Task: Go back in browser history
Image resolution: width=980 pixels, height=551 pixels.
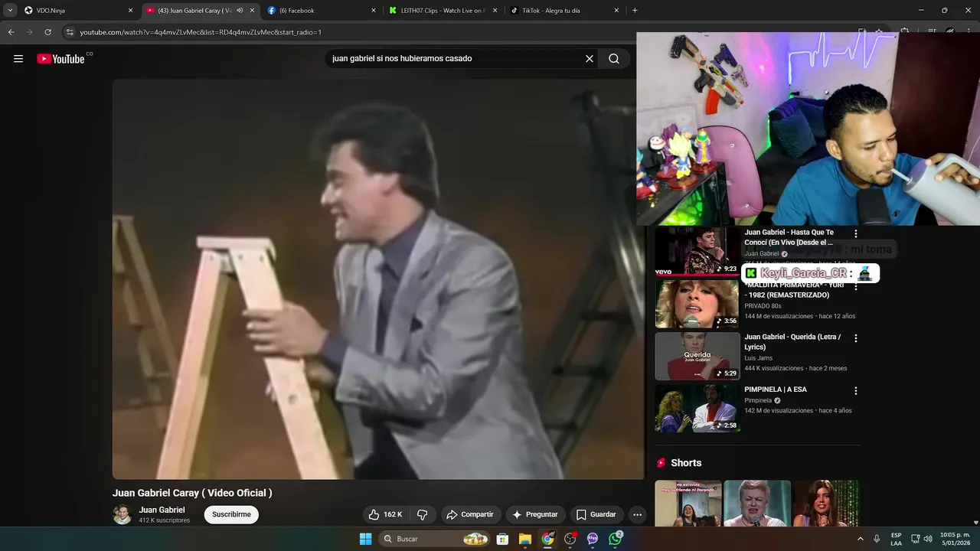Action: [x=11, y=32]
